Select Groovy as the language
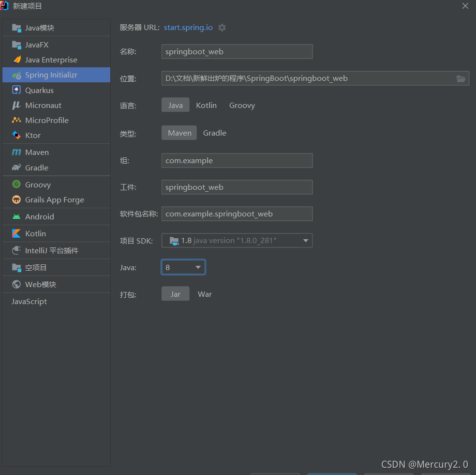The image size is (476, 475). [242, 106]
